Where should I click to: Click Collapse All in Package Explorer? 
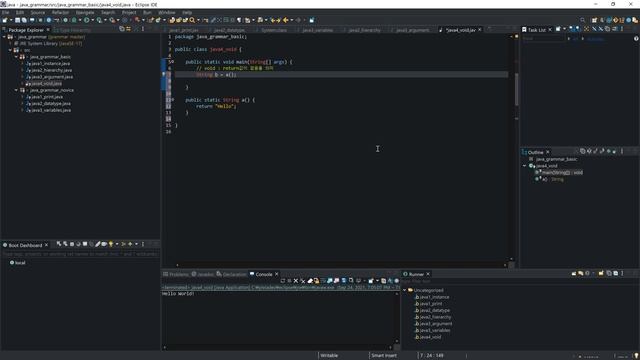point(122,29)
